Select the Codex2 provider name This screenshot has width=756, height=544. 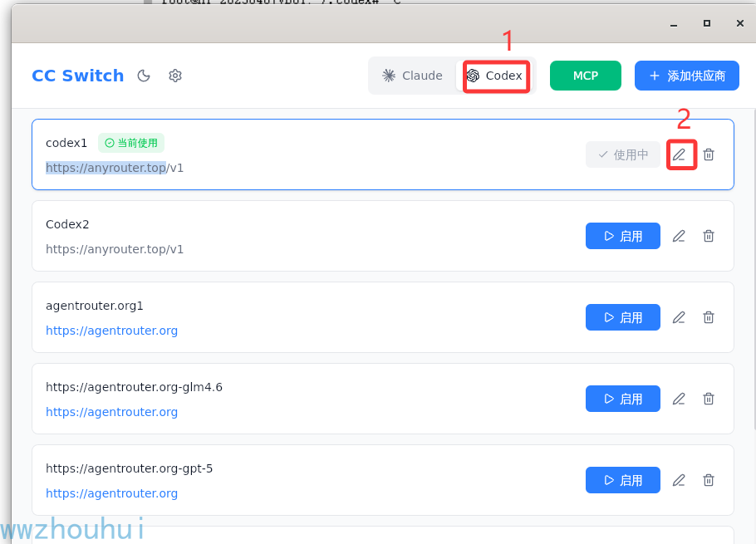pyautogui.click(x=67, y=224)
